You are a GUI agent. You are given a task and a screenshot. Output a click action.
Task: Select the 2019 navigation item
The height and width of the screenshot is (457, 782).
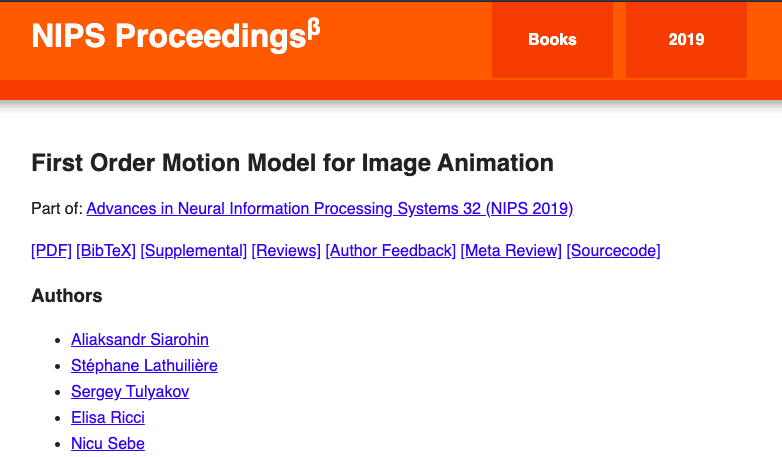[x=686, y=40]
